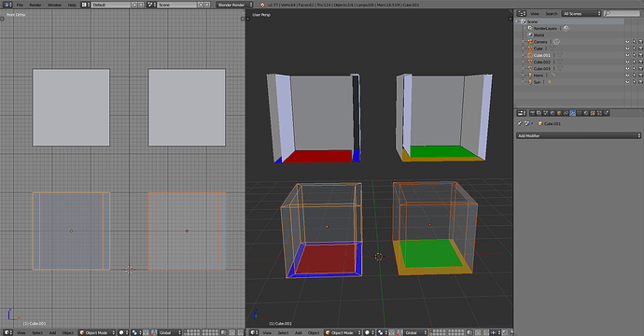
Task: Expand the Scene tree node in the outliner
Action: (516, 21)
